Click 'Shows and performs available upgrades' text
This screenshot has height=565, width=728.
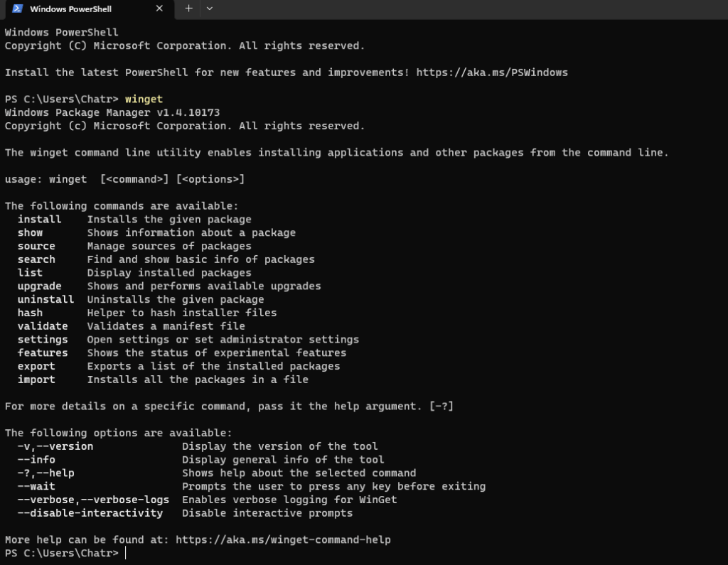tap(204, 286)
